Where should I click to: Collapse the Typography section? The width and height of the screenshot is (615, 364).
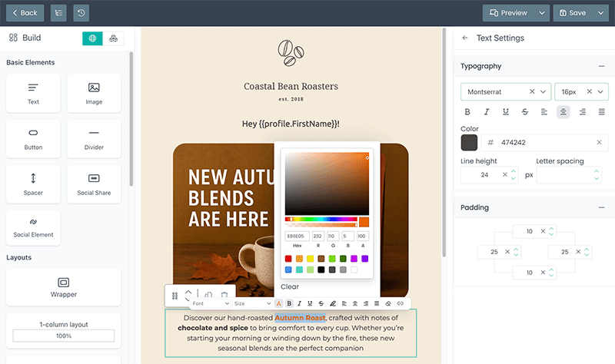[x=601, y=67]
